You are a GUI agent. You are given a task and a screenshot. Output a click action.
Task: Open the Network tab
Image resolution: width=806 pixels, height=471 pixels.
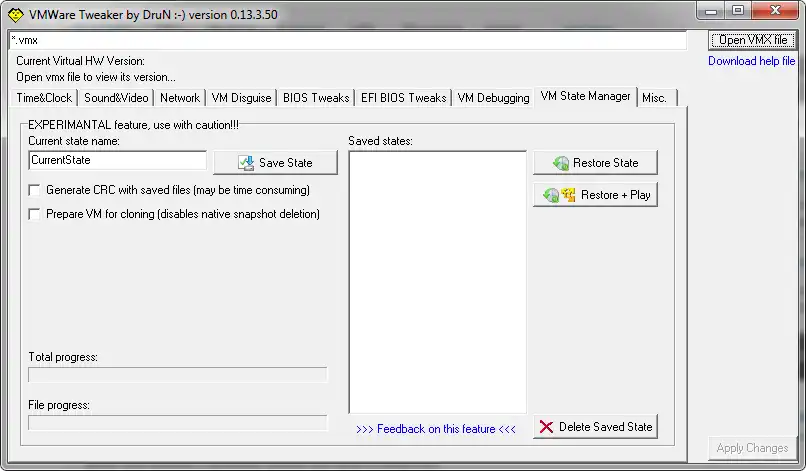pyautogui.click(x=180, y=98)
